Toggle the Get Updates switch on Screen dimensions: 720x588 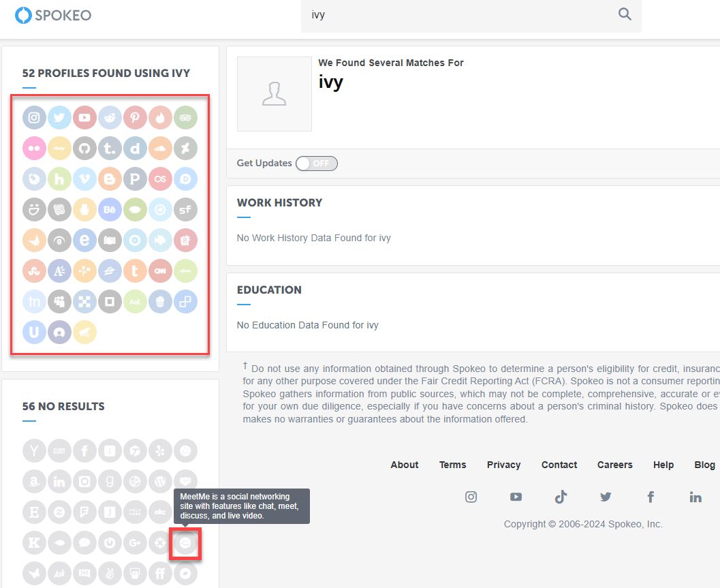tap(316, 164)
